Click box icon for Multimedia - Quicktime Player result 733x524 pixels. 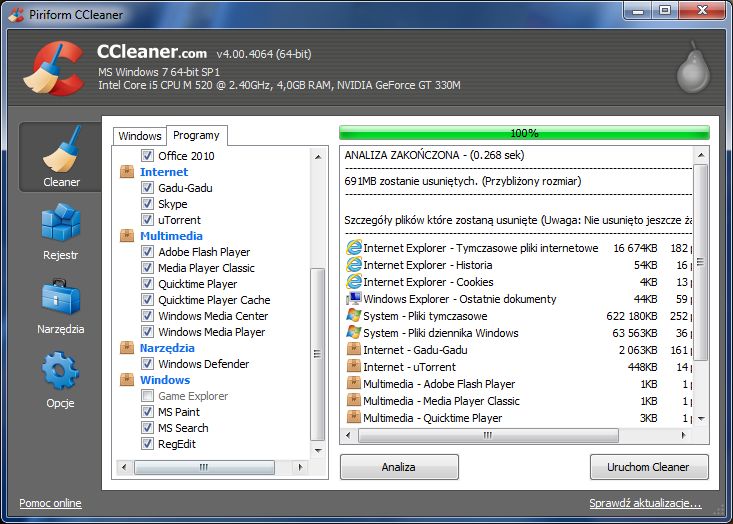354,417
